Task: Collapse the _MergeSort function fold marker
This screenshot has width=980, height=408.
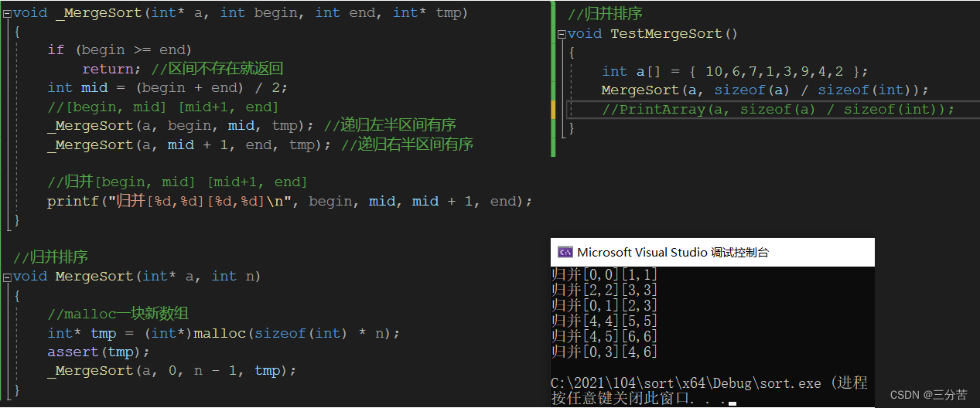Action: point(6,12)
